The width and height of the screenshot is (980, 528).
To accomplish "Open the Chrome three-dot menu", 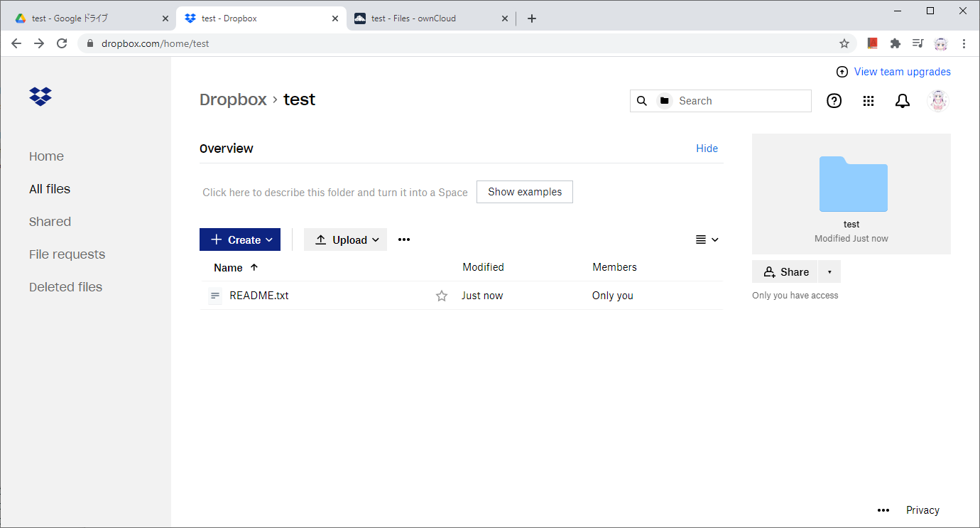I will tap(964, 43).
